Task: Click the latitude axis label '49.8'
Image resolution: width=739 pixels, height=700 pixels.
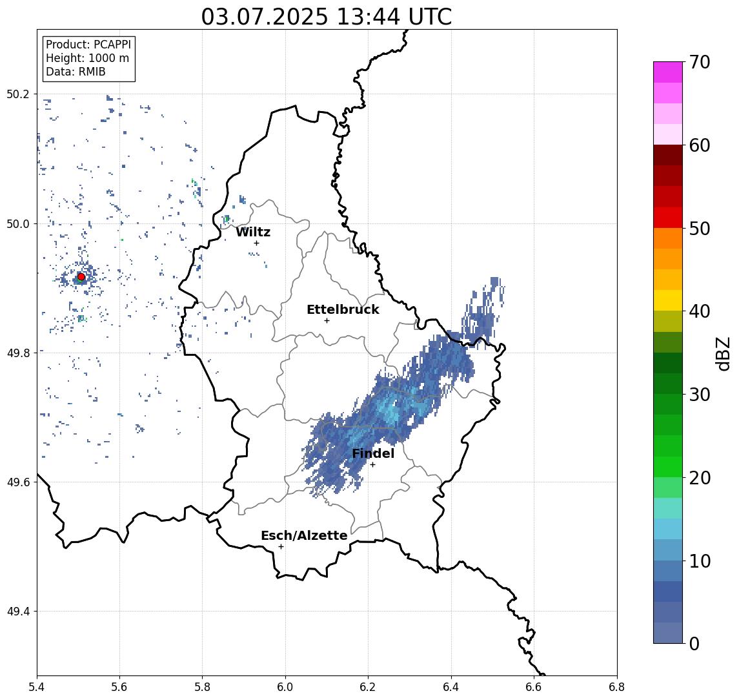Action: tap(17, 353)
